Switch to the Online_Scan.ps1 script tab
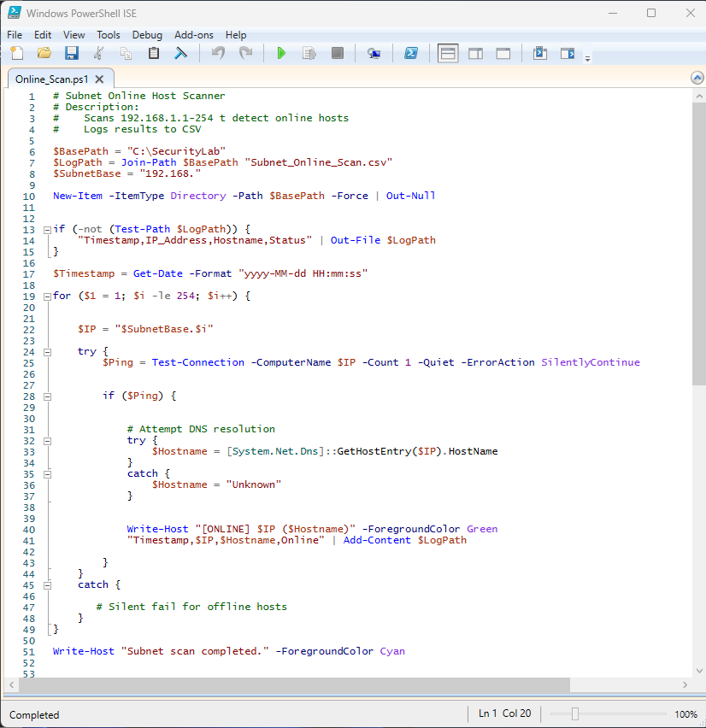Screen dimensions: 706x728 (x=51, y=79)
